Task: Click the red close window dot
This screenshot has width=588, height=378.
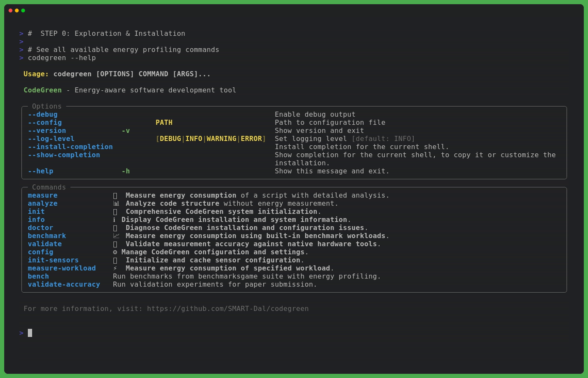Action: (10, 10)
